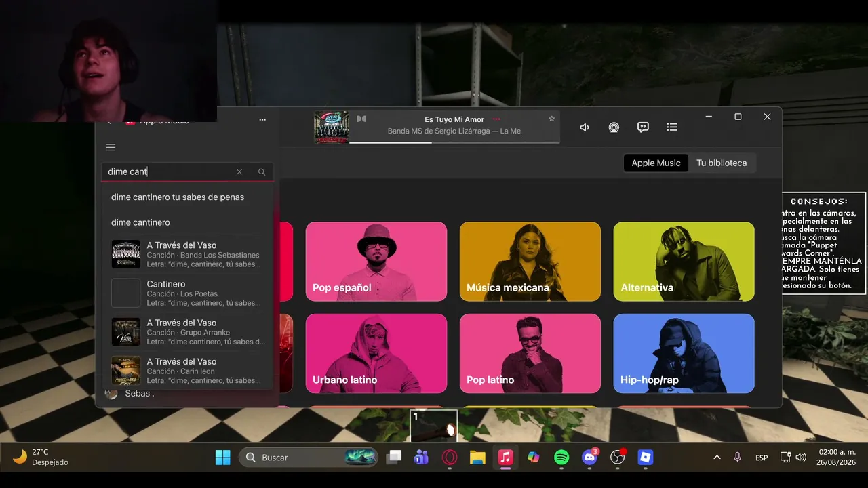Open Microsoft Teams from the taskbar
The width and height of the screenshot is (868, 488).
pyautogui.click(x=422, y=457)
